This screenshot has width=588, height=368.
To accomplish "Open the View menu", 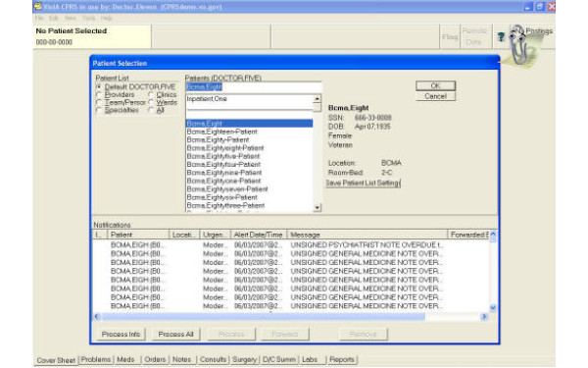I will click(71, 18).
